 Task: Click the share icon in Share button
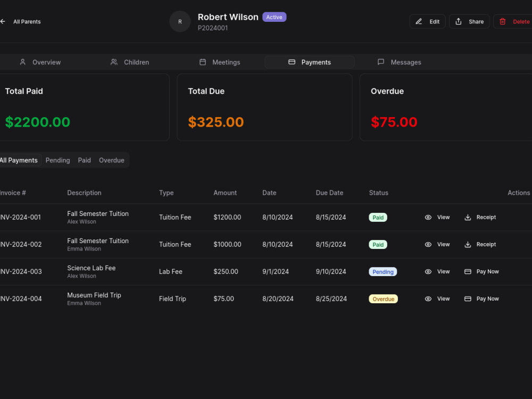coord(459,21)
